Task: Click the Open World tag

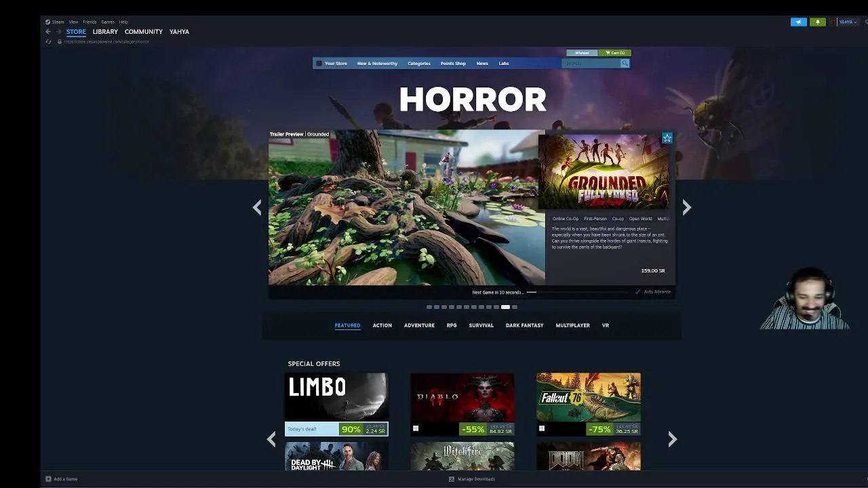Action: (x=640, y=219)
